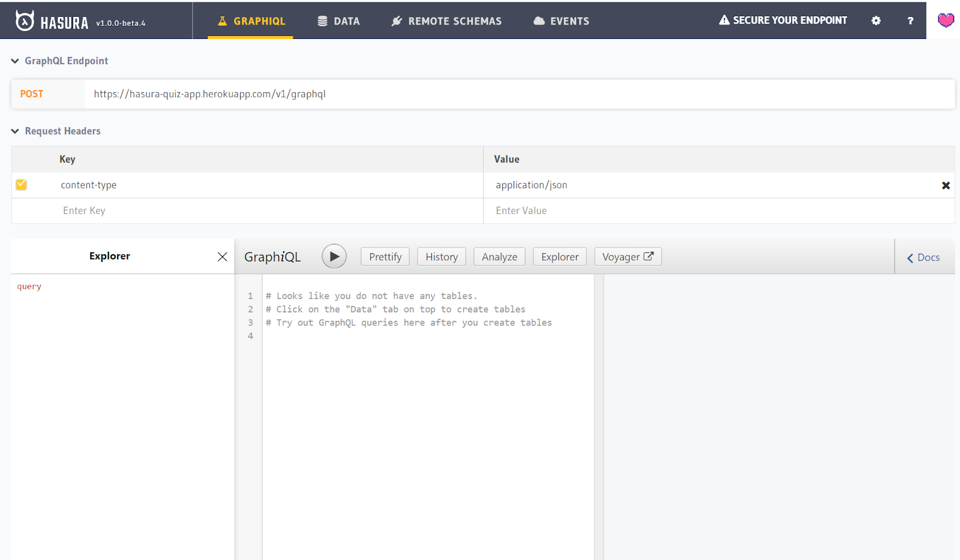This screenshot has height=560, width=960.
Task: Click the pink heart icon
Action: [x=946, y=20]
